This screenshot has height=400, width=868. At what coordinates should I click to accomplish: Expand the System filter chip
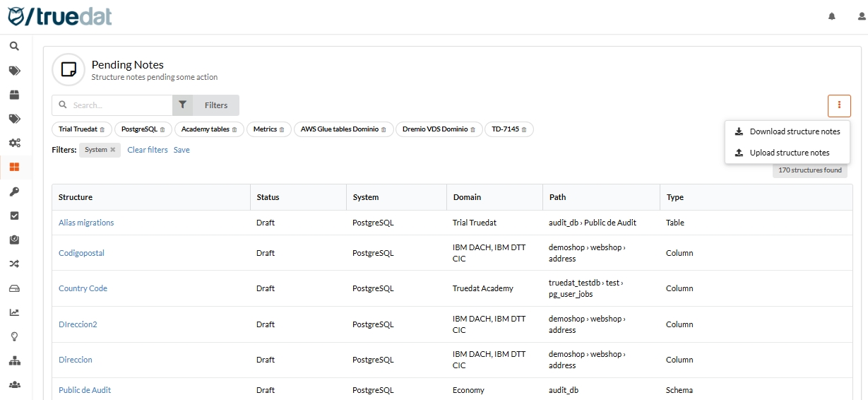95,150
